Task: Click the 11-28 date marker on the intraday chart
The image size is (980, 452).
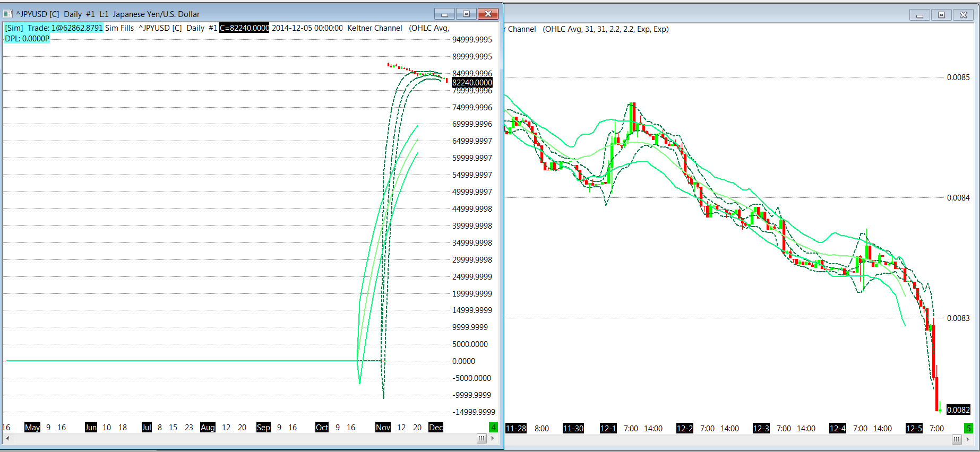Action: point(516,429)
